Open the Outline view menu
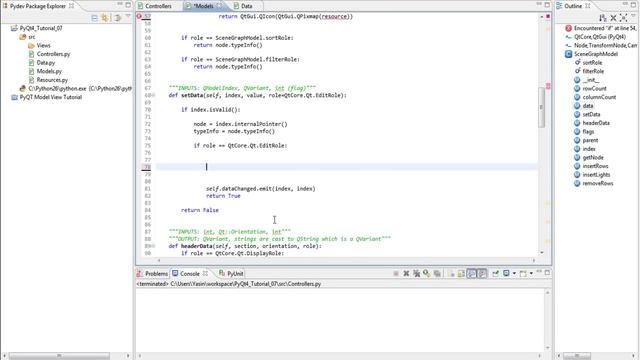Screen dimensions: 640x360 pyautogui.click(x=634, y=16)
